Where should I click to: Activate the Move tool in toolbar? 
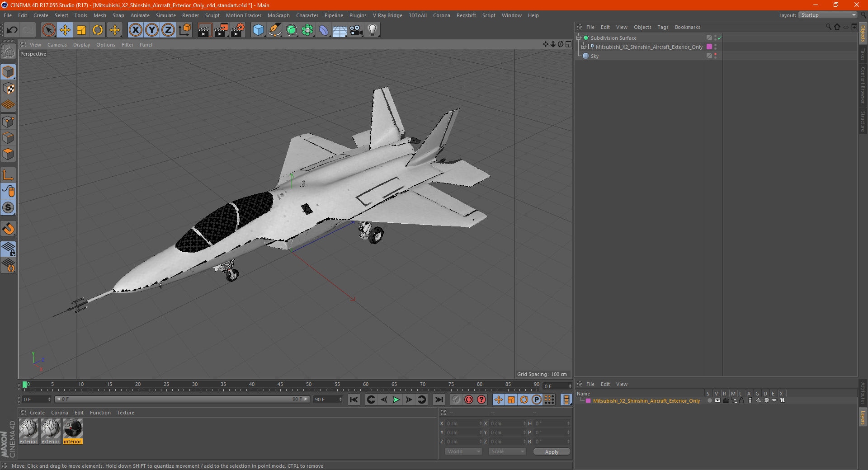point(65,30)
